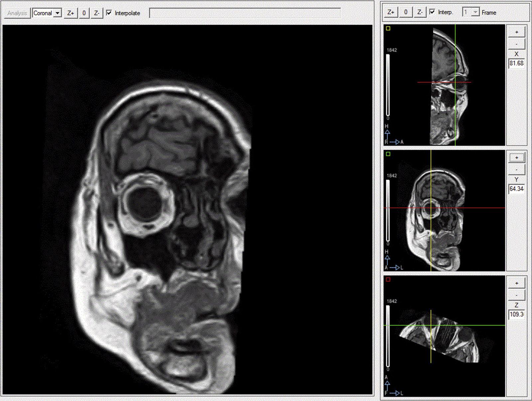Screen dimensions: 532x401
Task: Click the crosshair intersection on the axial view
Action: click(432, 208)
